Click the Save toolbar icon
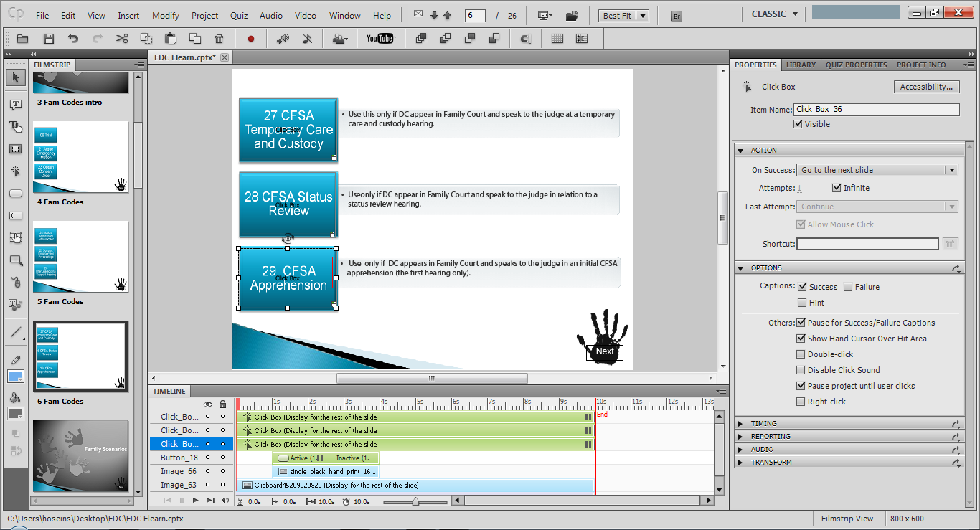 coord(48,39)
